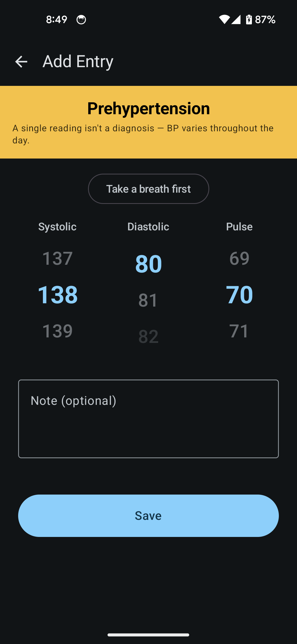Click the cellular signal icon

pyautogui.click(x=237, y=19)
